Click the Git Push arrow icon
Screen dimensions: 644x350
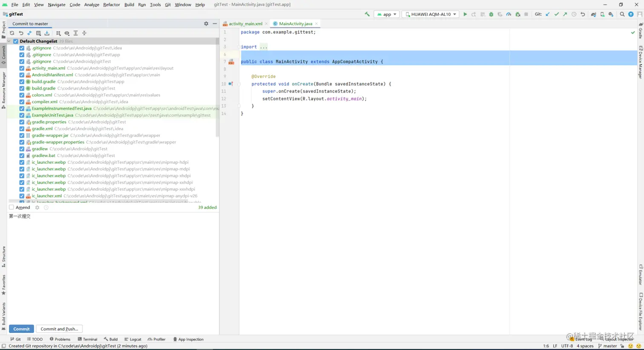pos(565,14)
